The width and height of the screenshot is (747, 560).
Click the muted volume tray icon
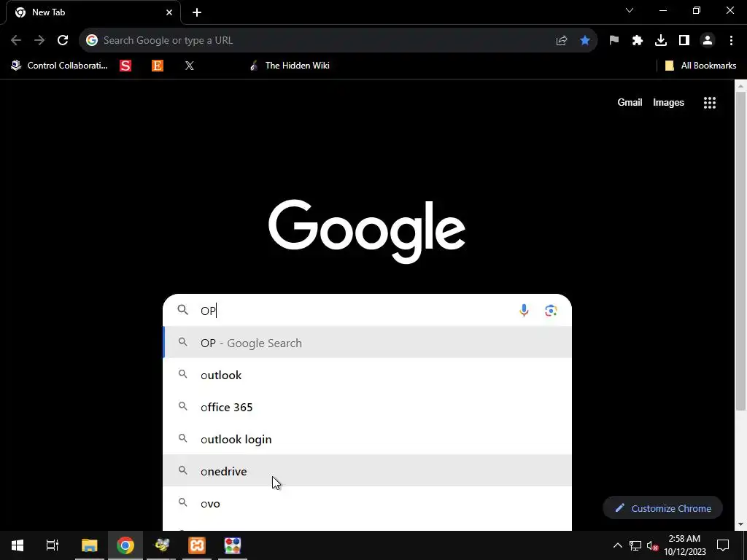pos(653,545)
